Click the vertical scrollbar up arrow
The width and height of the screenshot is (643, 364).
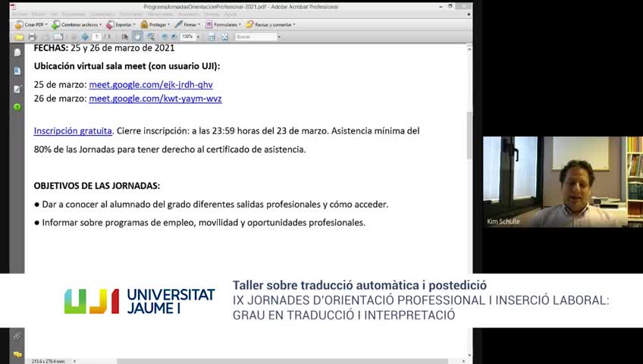tap(469, 49)
